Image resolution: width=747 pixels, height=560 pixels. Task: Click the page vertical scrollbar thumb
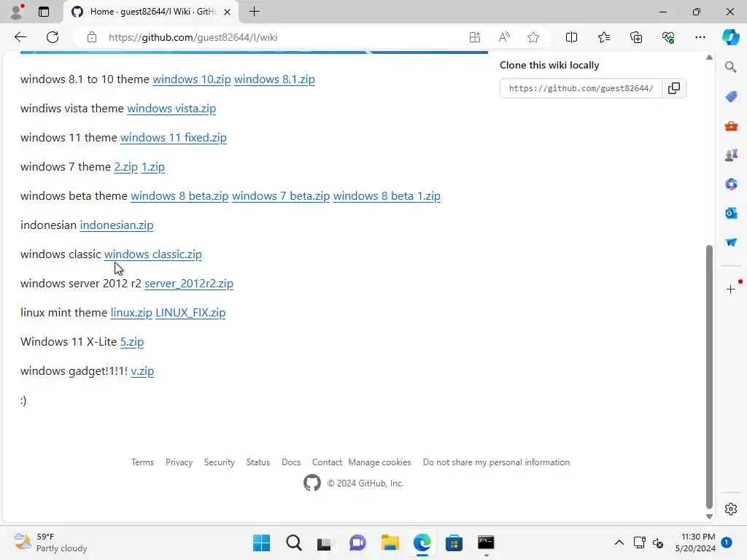(x=709, y=376)
